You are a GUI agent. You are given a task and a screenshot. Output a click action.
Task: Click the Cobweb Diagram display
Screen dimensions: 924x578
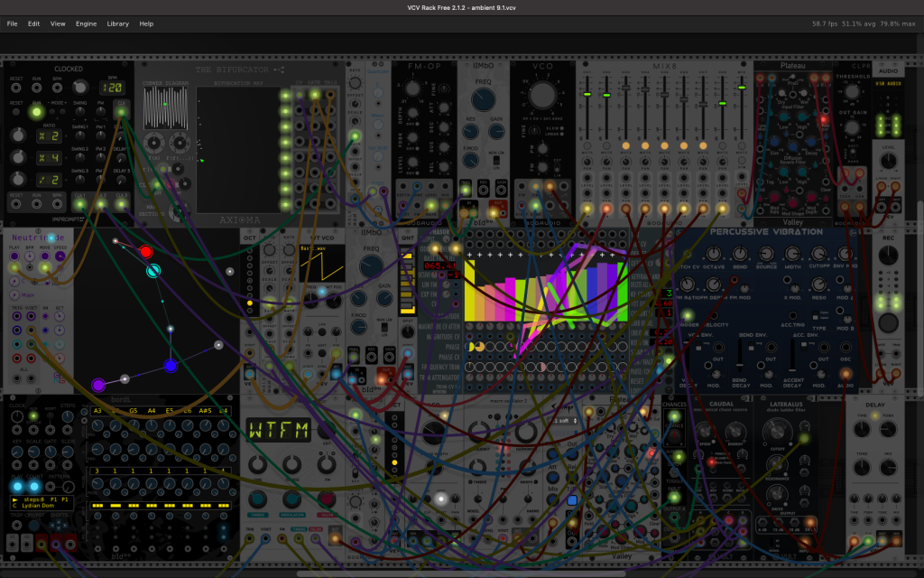pyautogui.click(x=166, y=108)
